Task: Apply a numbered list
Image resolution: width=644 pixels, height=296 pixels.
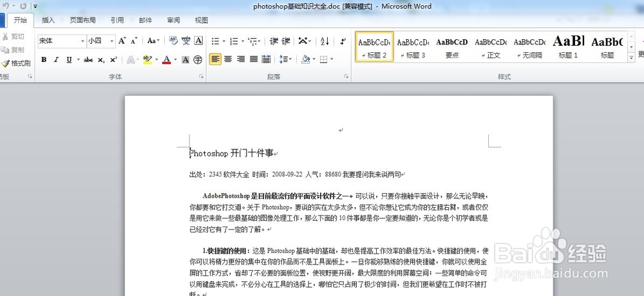Action: click(x=234, y=41)
